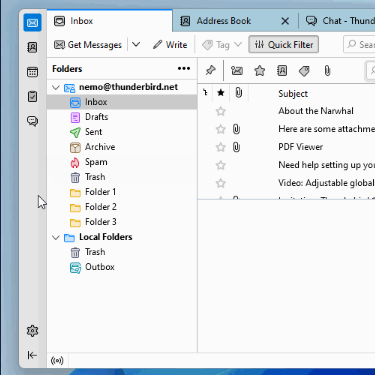Click the global Search field
Image resolution: width=375 pixels, height=375 pixels.
[359, 44]
